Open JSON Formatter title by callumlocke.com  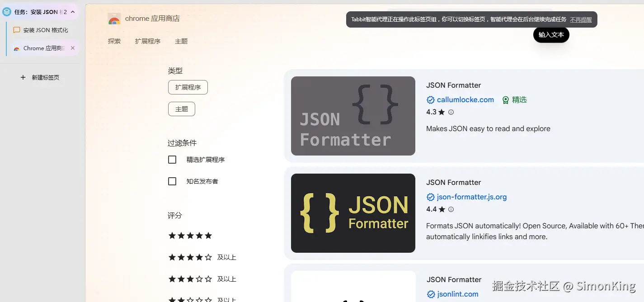click(x=453, y=85)
